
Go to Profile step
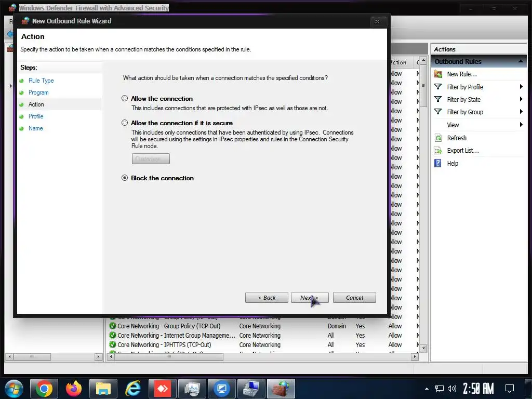(x=36, y=116)
